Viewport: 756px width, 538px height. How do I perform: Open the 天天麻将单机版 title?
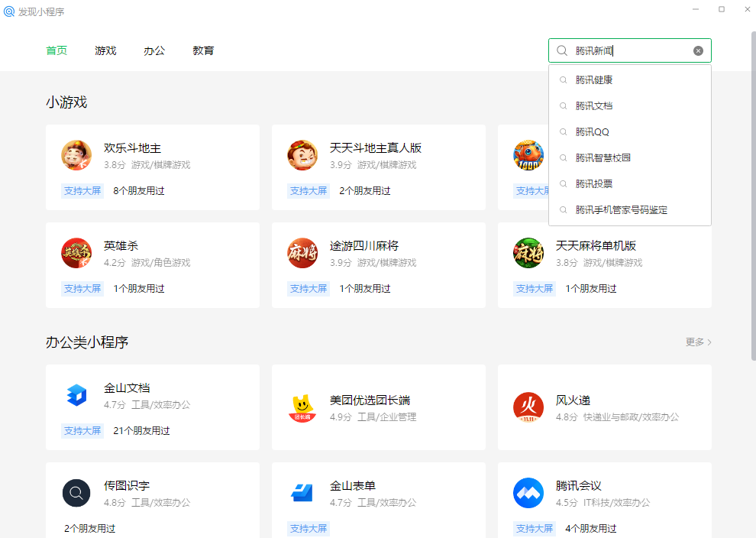pos(596,245)
